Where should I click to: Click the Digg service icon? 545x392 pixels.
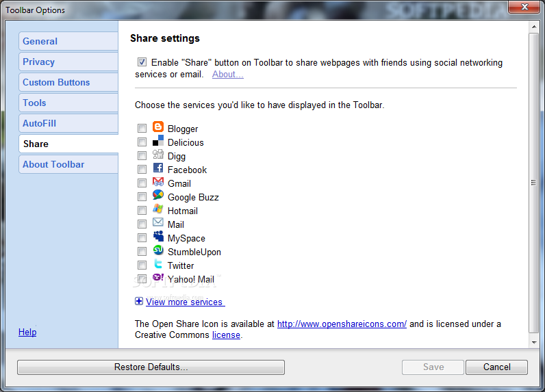[158, 155]
